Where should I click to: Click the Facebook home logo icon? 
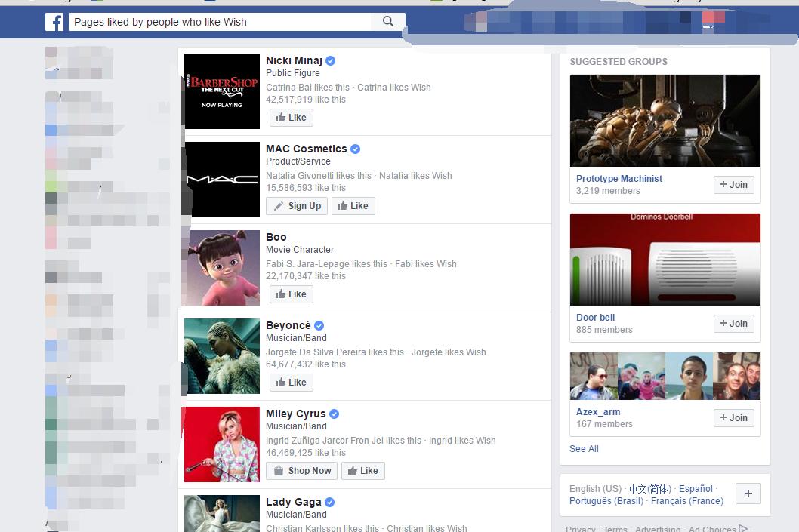coord(54,21)
